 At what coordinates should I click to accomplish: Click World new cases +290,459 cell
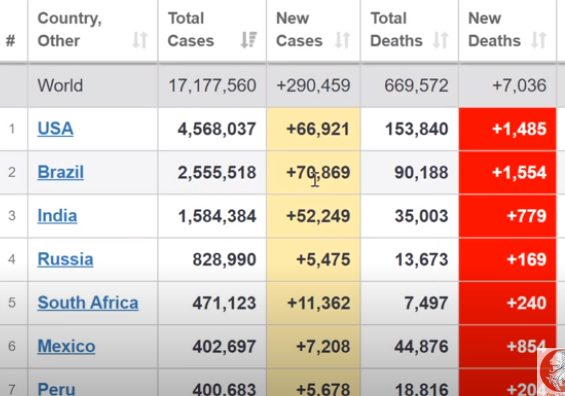[313, 85]
